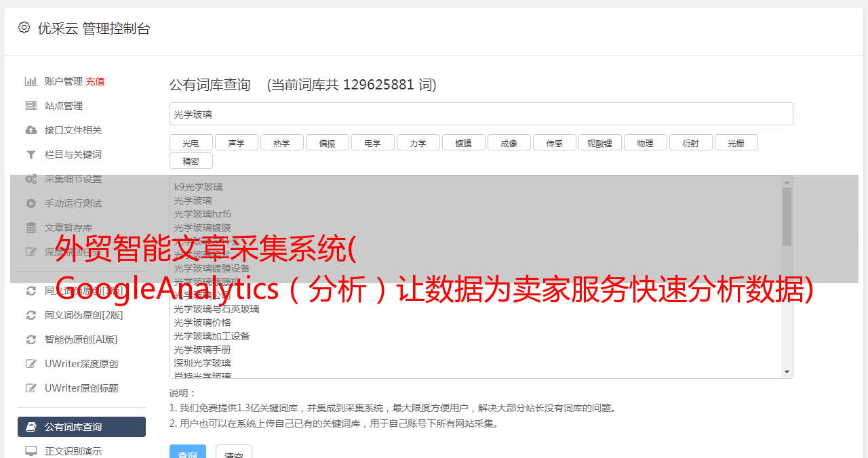Click the blue 查询 search button
This screenshot has width=868, height=458.
pos(188,453)
